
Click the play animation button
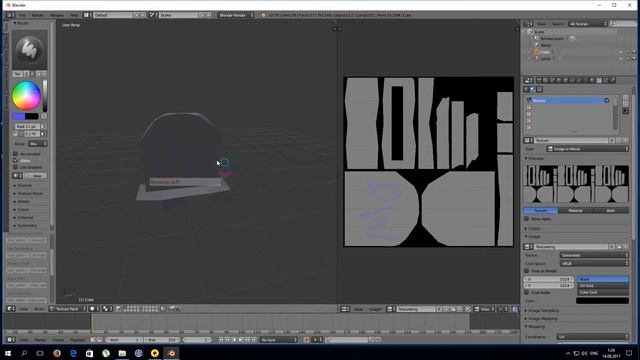pos(241,340)
